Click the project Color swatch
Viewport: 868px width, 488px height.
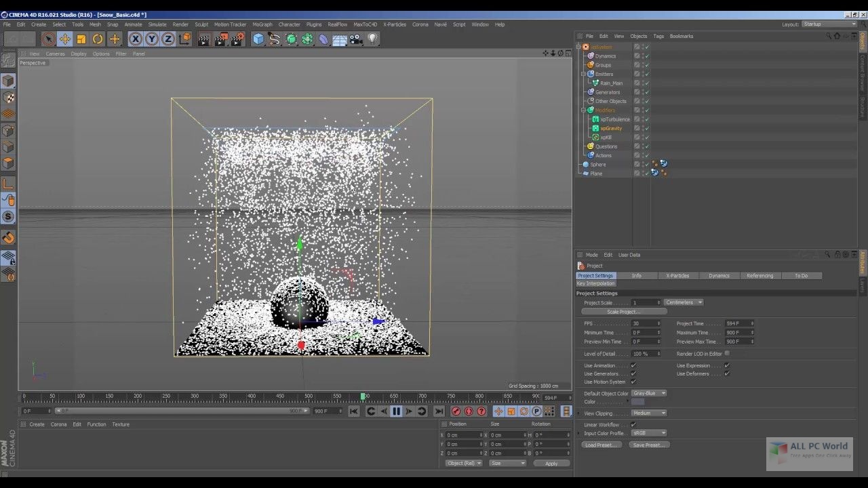(638, 402)
